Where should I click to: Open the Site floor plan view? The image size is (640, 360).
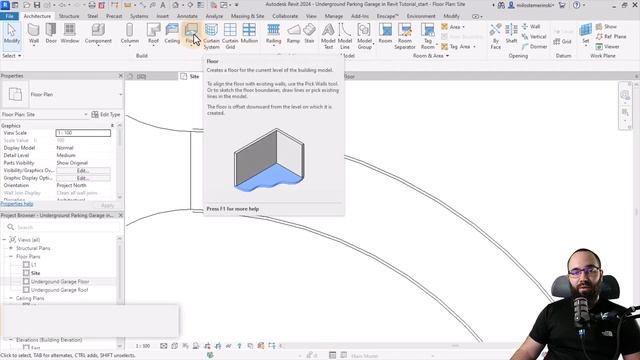click(x=36, y=273)
